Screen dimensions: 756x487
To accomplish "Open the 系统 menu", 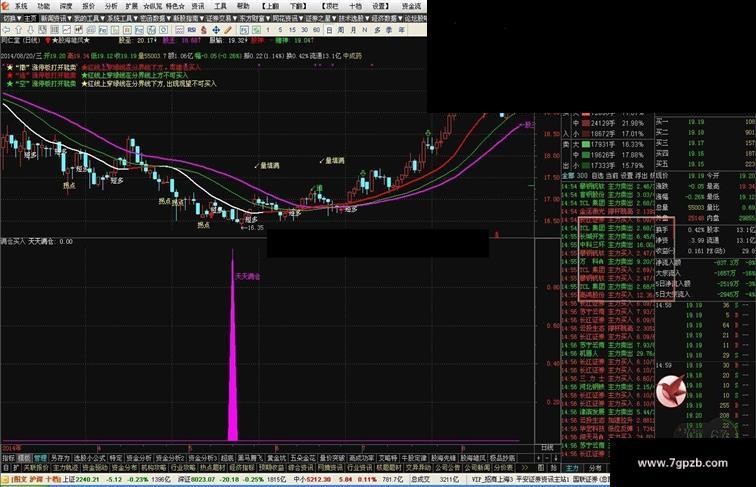I will tap(21, 6).
